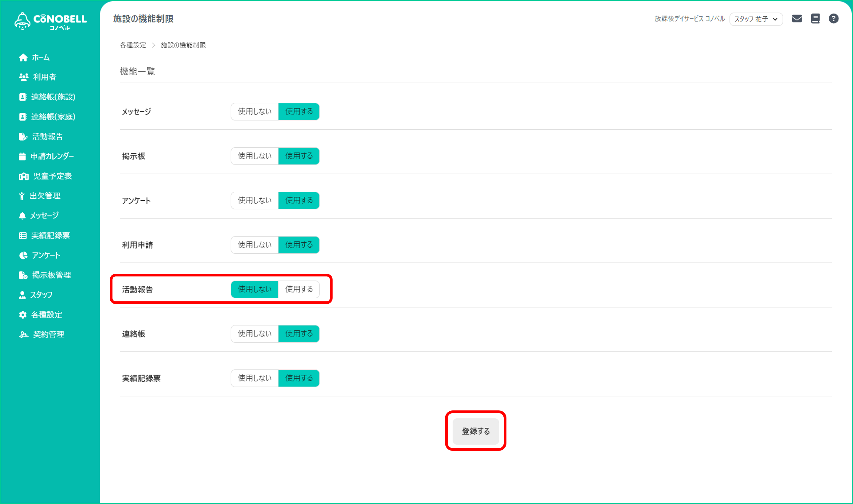This screenshot has height=504, width=853.
Task: Click the 利用者 users group icon
Action: pos(23,77)
